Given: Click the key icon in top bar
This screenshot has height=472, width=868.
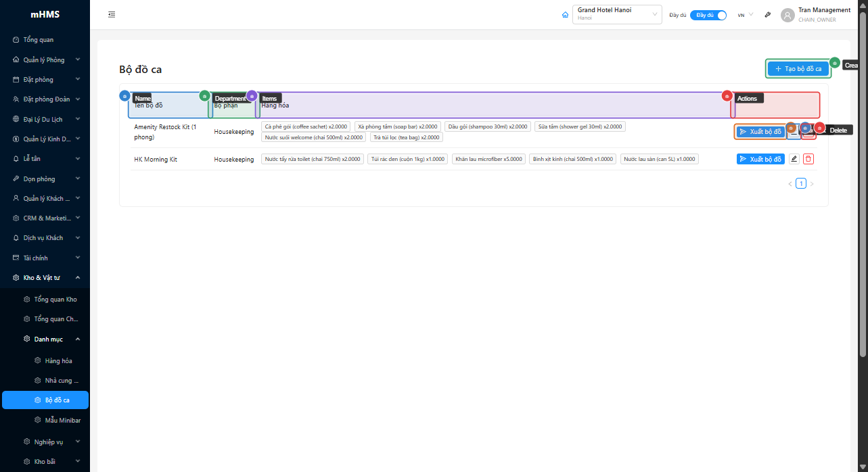Looking at the screenshot, I should click(x=768, y=15).
